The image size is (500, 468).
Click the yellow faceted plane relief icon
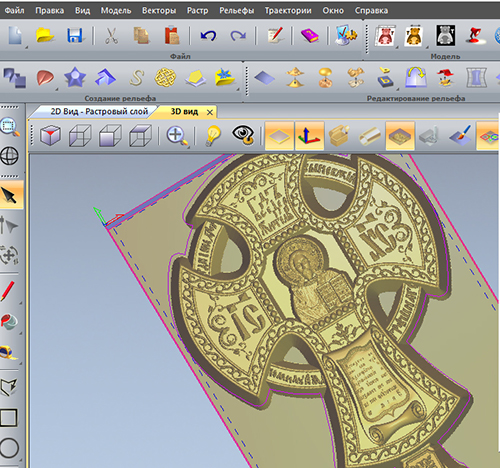tap(195, 78)
